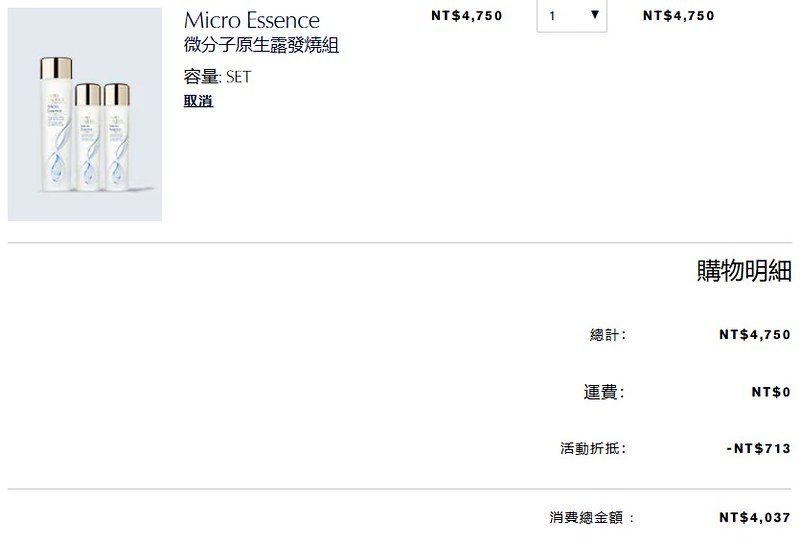Image resolution: width=800 pixels, height=544 pixels.
Task: Click the 取消 remove link
Action: coord(198,101)
